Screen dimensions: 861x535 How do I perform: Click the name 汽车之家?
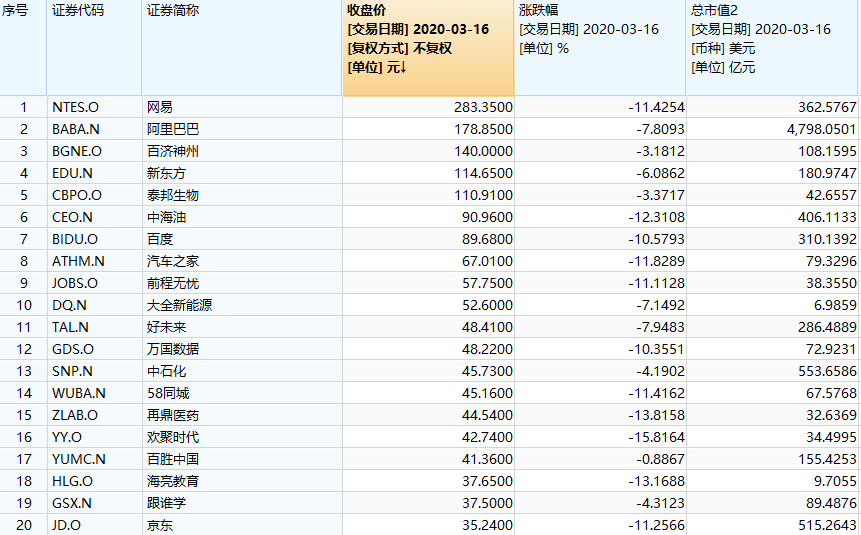[173, 261]
